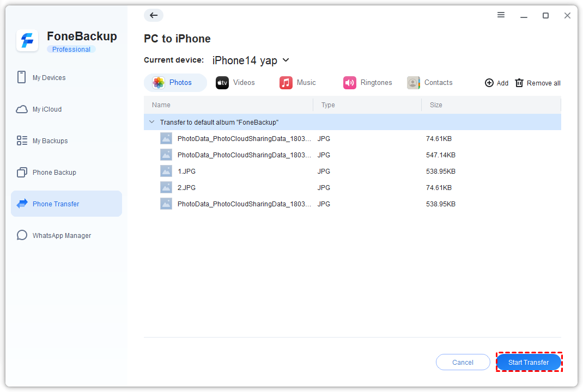Click the Remove all trash icon

pos(519,83)
